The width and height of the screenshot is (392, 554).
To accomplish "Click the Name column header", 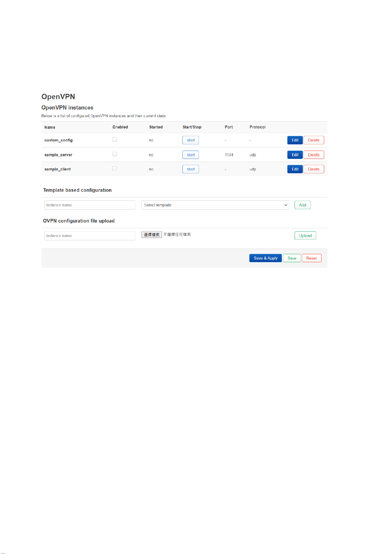I will click(x=50, y=127).
